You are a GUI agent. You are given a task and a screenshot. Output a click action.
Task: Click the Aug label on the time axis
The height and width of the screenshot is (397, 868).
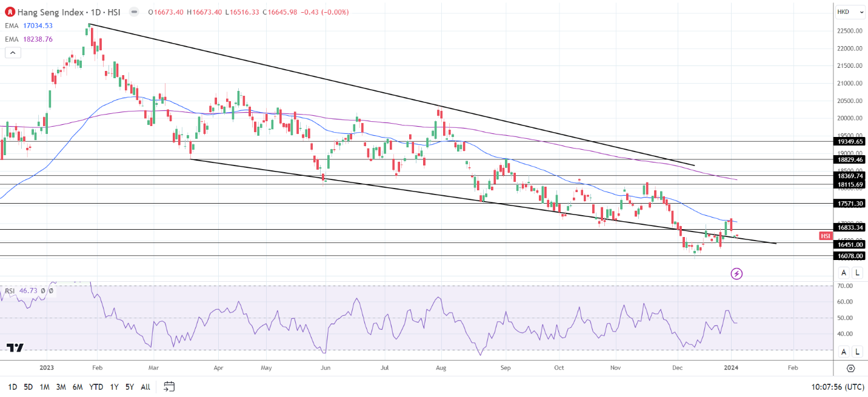(441, 367)
